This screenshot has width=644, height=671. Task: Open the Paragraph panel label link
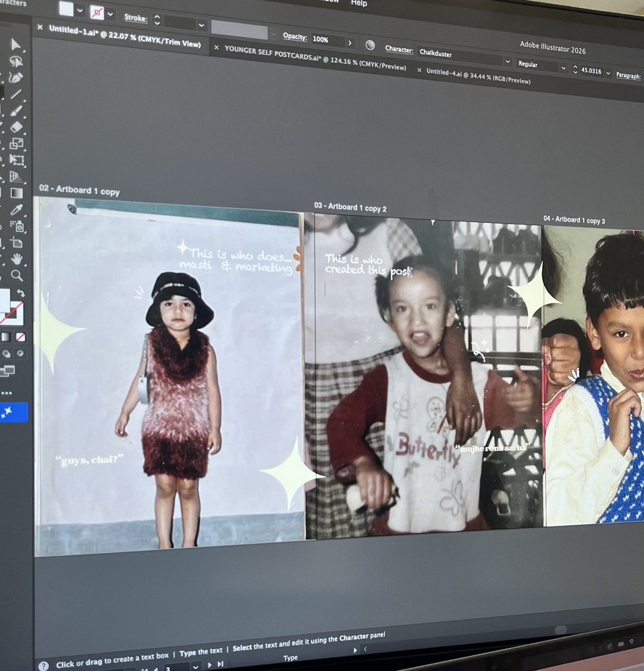click(x=628, y=75)
